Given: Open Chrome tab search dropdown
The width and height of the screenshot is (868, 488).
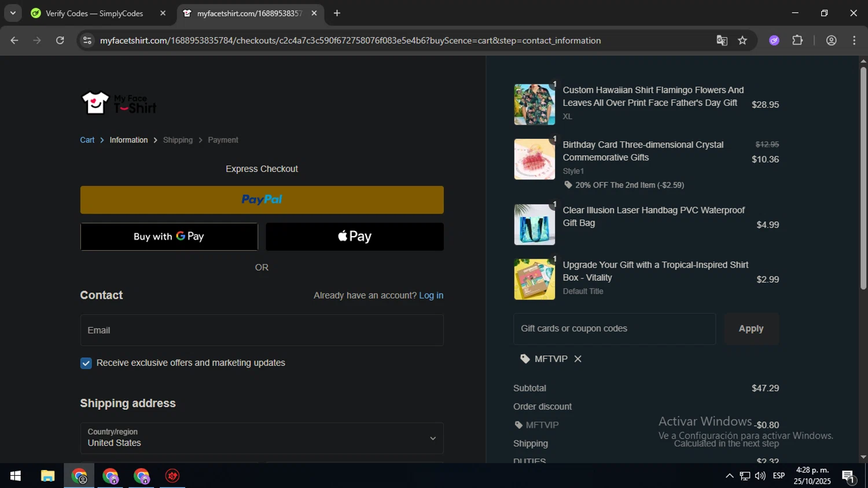Looking at the screenshot, I should coord(13,13).
